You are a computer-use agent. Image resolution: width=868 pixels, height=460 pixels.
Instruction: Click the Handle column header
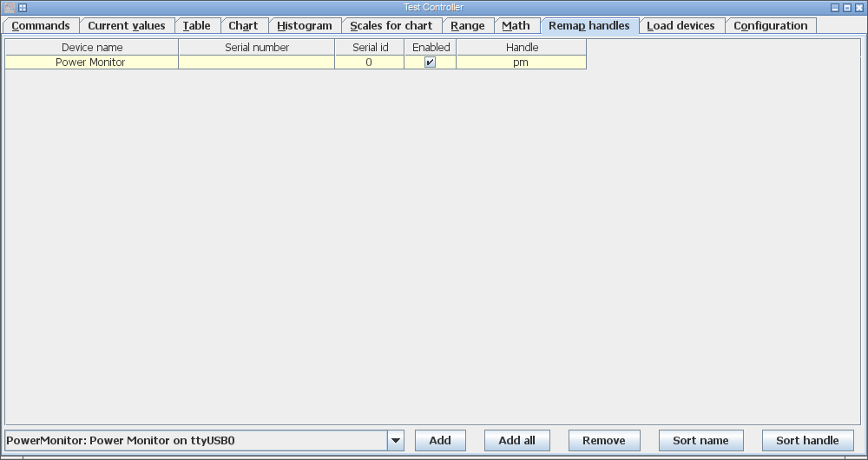pos(522,47)
